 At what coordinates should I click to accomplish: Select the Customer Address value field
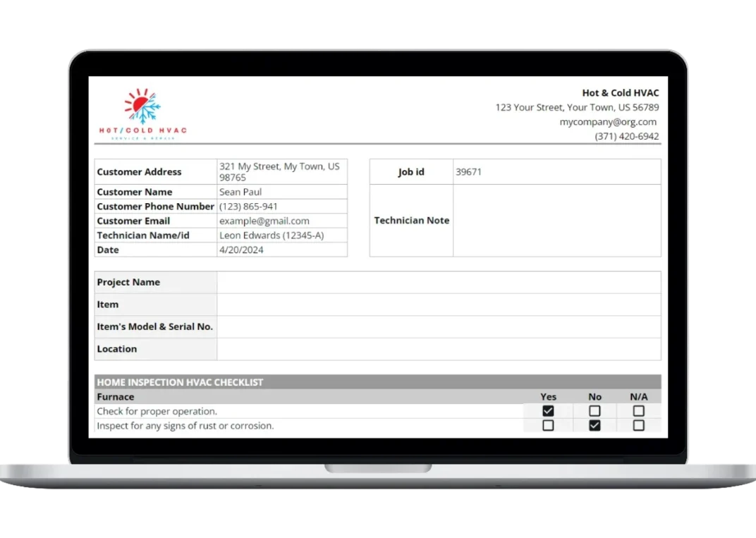[x=281, y=172]
